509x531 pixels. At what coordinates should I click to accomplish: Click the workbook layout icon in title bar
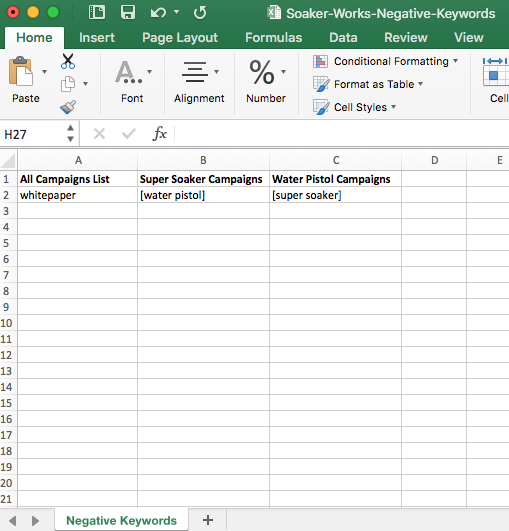click(97, 13)
